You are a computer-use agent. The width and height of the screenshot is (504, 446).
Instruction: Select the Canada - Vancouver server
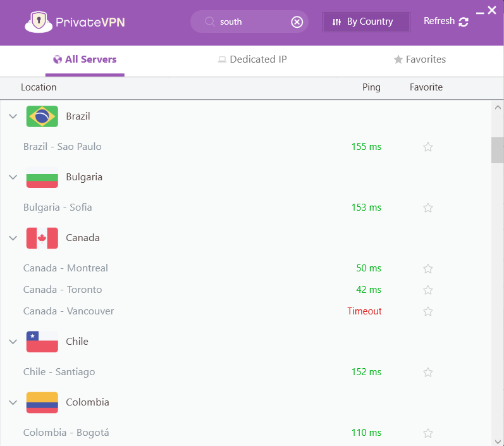pyautogui.click(x=68, y=311)
